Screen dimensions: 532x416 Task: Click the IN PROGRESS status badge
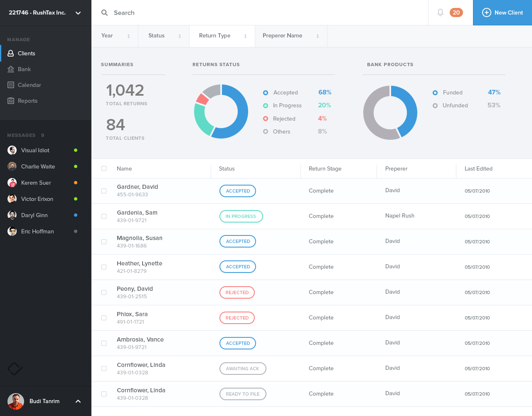click(241, 216)
